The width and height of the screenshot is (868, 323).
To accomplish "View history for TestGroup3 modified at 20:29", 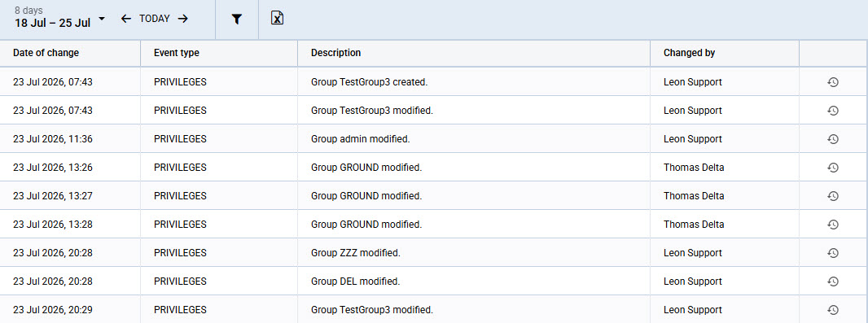I will pyautogui.click(x=832, y=310).
